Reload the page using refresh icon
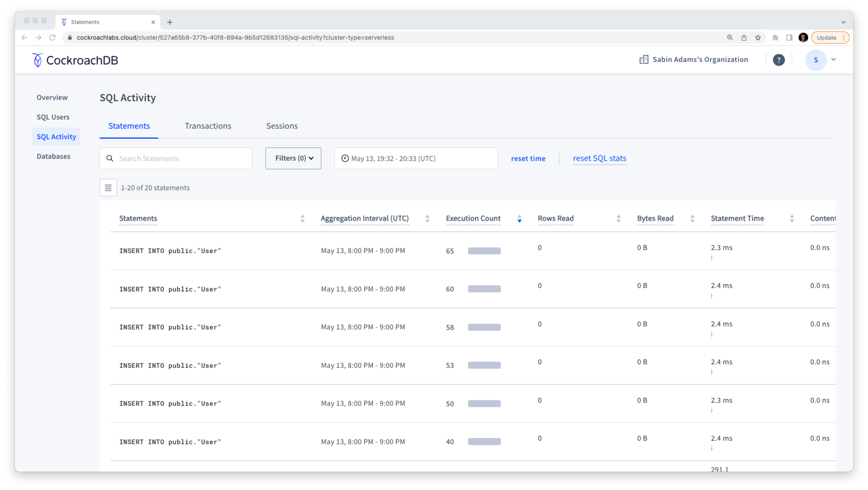868x490 pixels. click(x=52, y=38)
